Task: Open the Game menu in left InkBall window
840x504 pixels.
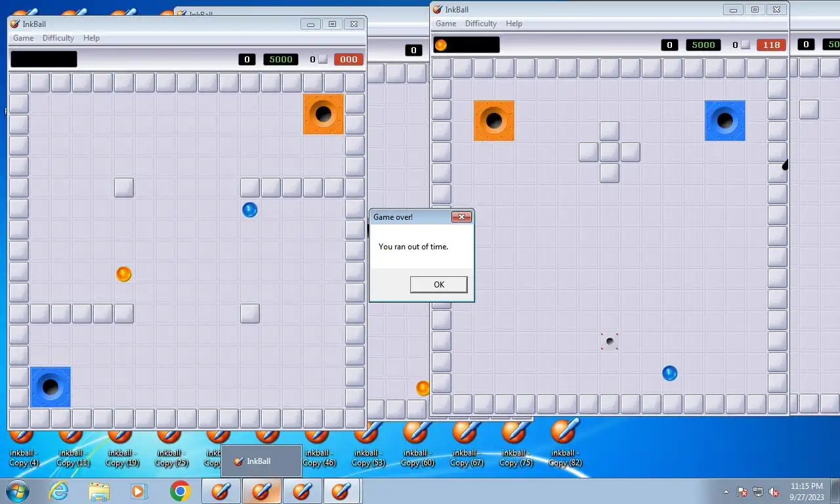Action: [x=24, y=38]
